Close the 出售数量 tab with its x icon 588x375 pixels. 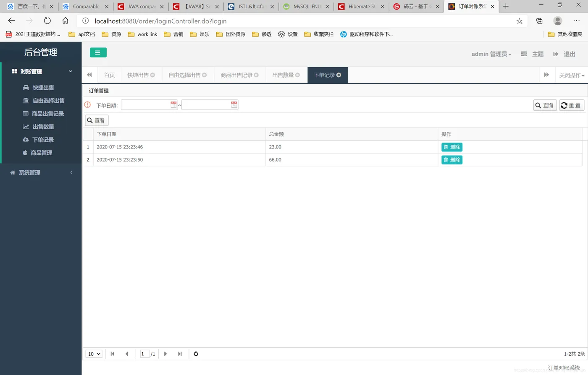(x=297, y=75)
